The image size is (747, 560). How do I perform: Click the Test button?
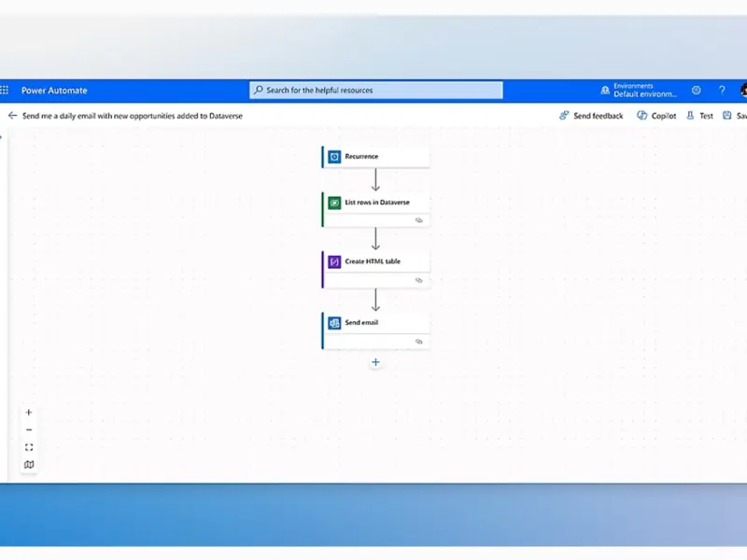click(699, 116)
